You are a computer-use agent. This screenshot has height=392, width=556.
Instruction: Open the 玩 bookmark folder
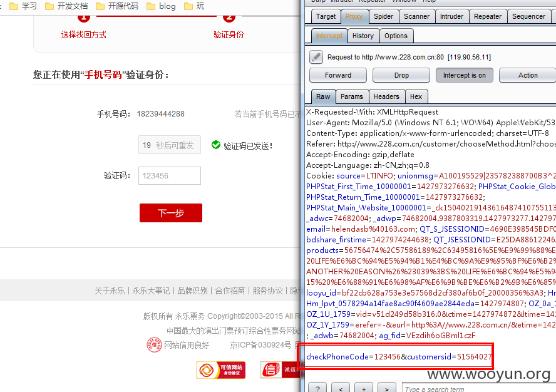(194, 6)
